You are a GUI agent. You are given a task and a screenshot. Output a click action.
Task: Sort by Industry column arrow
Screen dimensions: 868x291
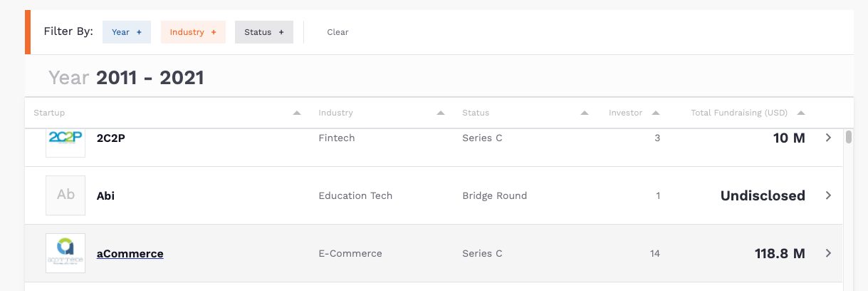pyautogui.click(x=441, y=113)
